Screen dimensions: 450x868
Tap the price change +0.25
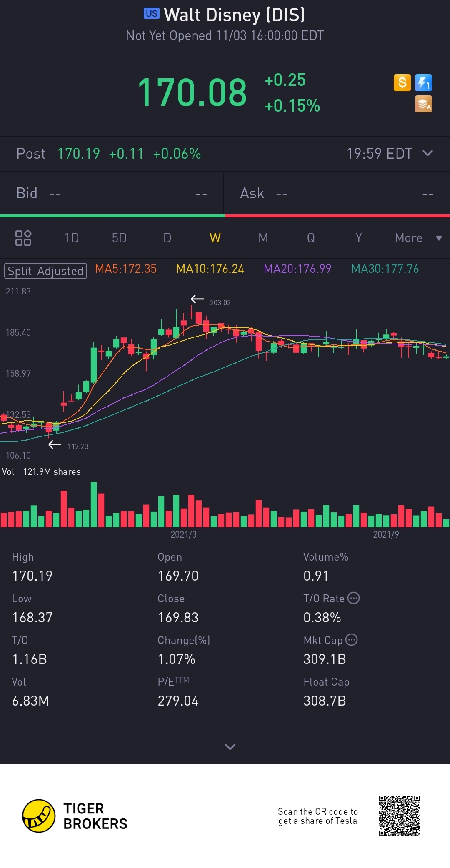pyautogui.click(x=285, y=80)
